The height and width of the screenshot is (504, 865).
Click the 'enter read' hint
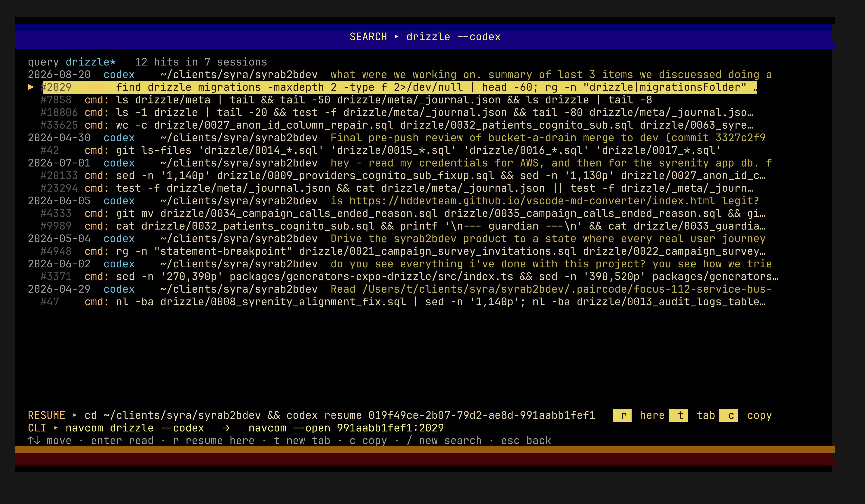122,441
